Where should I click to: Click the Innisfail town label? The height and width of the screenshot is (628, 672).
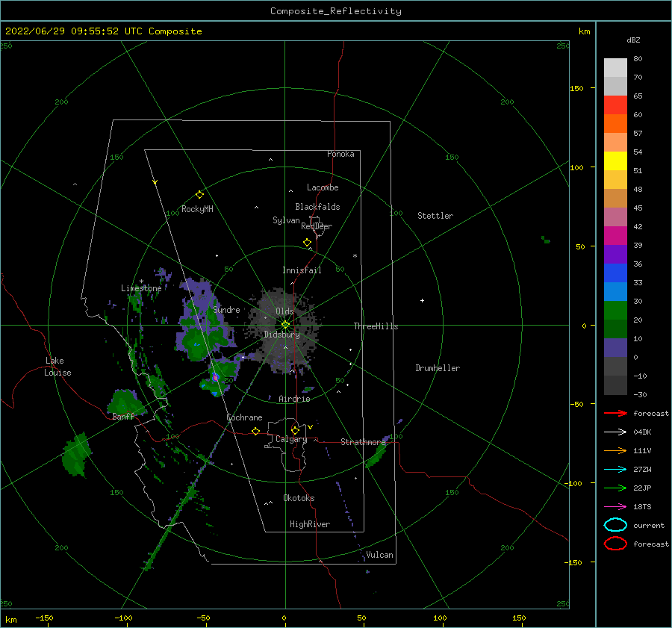tap(302, 270)
